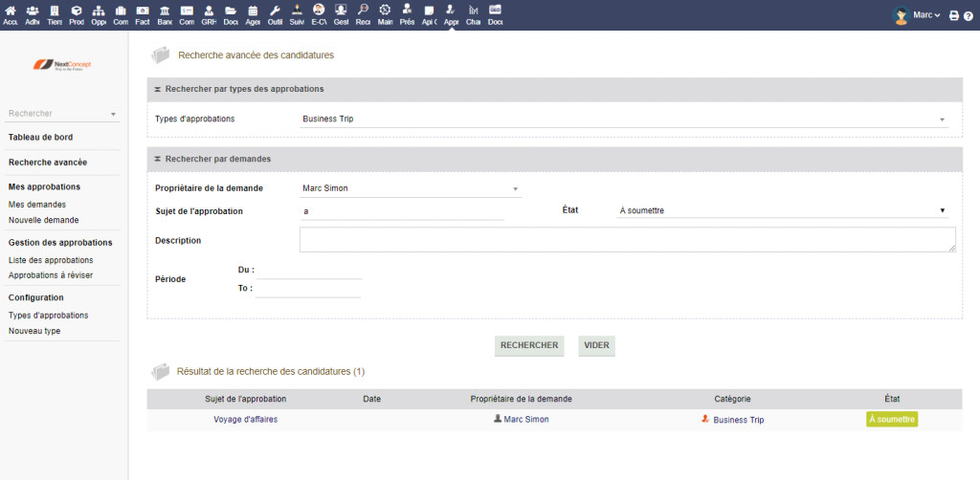This screenshot has height=480, width=980.
Task: Open the Outils wrench icon
Action: (x=275, y=14)
